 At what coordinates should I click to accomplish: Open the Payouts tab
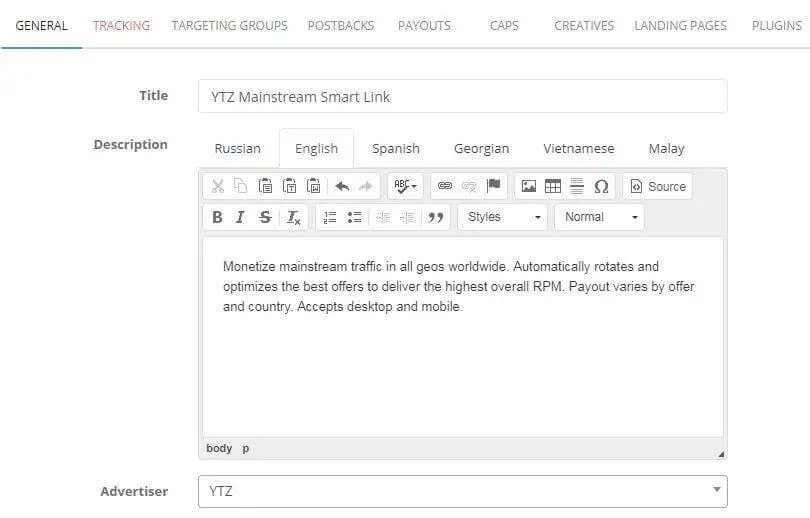point(424,25)
